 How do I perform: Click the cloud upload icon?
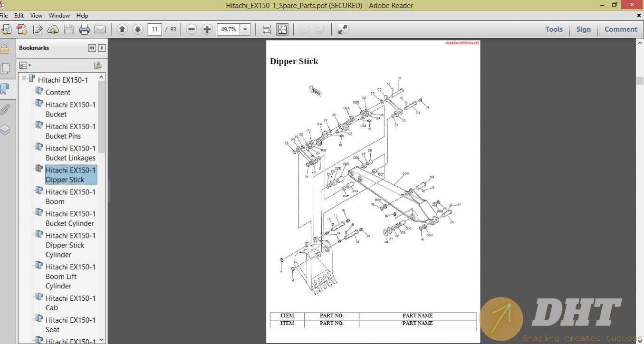pos(53,29)
